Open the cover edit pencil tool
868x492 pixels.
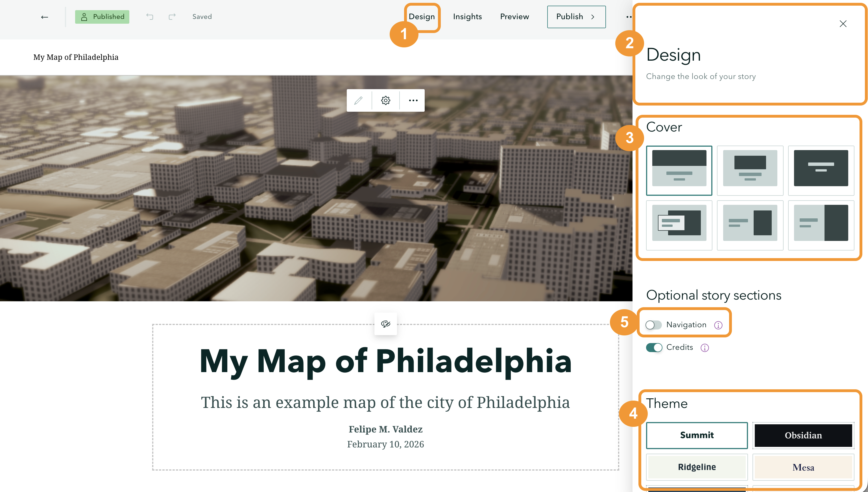click(358, 100)
